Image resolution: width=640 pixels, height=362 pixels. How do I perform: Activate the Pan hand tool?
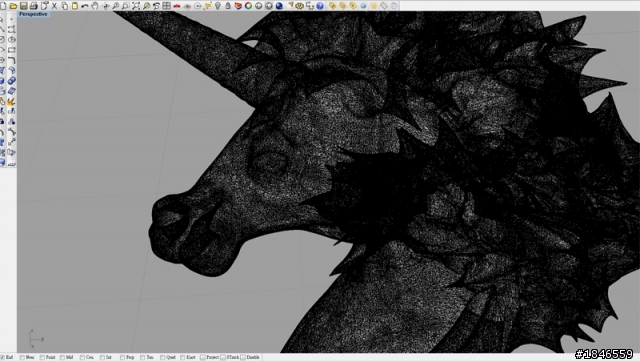95,6
